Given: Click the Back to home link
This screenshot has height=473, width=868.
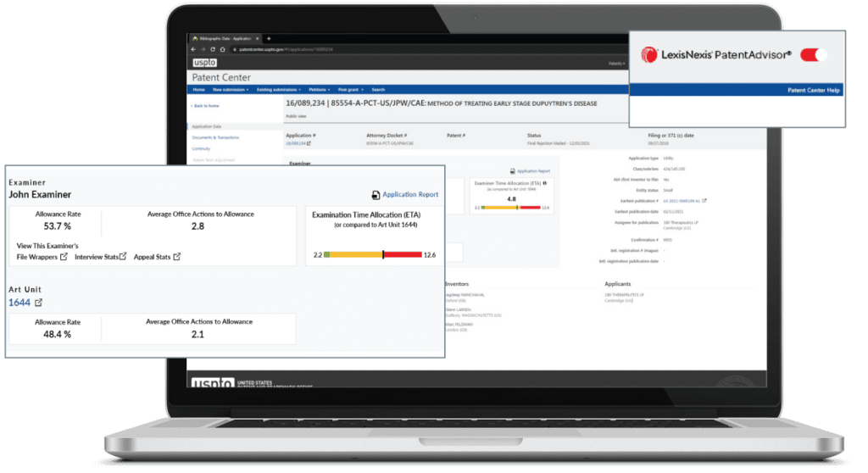Looking at the screenshot, I should 205,106.
